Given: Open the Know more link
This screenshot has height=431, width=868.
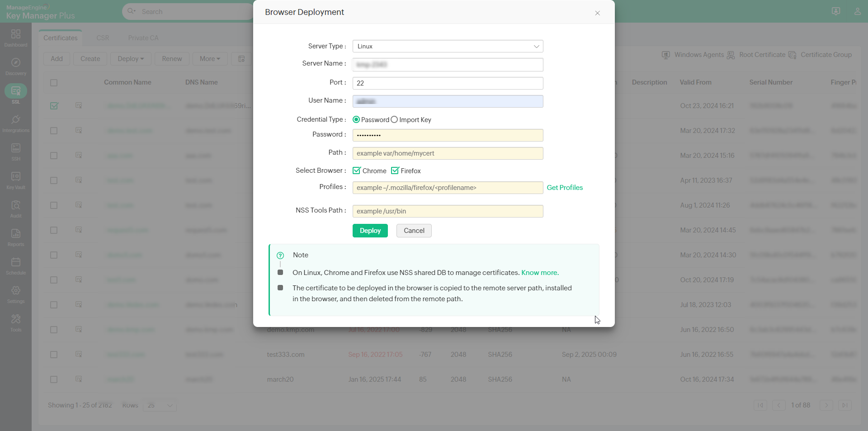Looking at the screenshot, I should click(540, 273).
